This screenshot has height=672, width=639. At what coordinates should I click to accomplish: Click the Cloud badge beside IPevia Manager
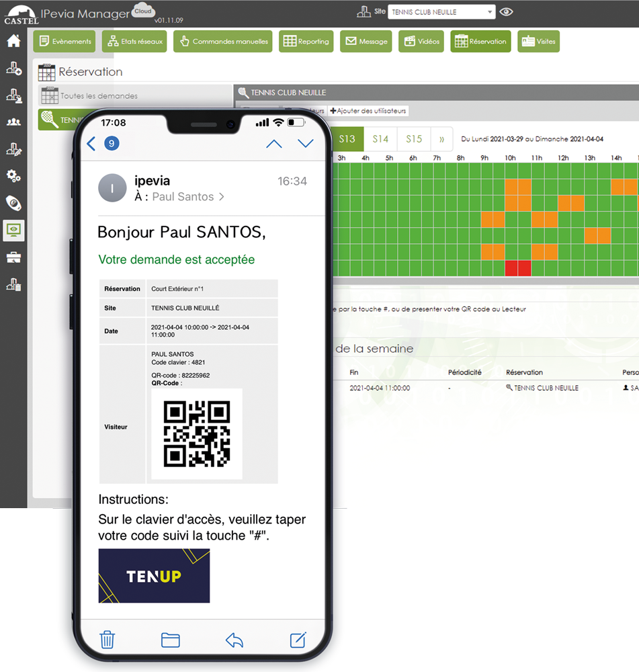[143, 11]
